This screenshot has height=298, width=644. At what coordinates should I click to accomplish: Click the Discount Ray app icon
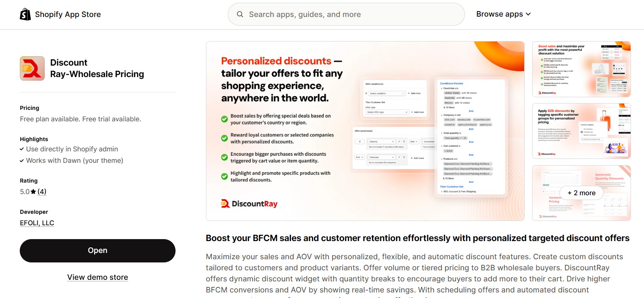pyautogui.click(x=32, y=68)
